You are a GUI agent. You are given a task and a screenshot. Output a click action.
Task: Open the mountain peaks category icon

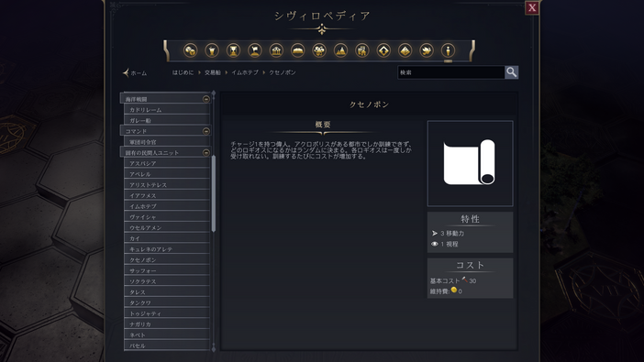tap(340, 50)
